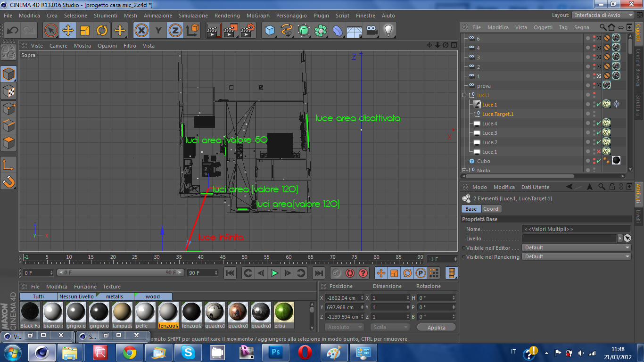The height and width of the screenshot is (362, 644).
Task: Add a cube primitive object
Action: click(270, 31)
